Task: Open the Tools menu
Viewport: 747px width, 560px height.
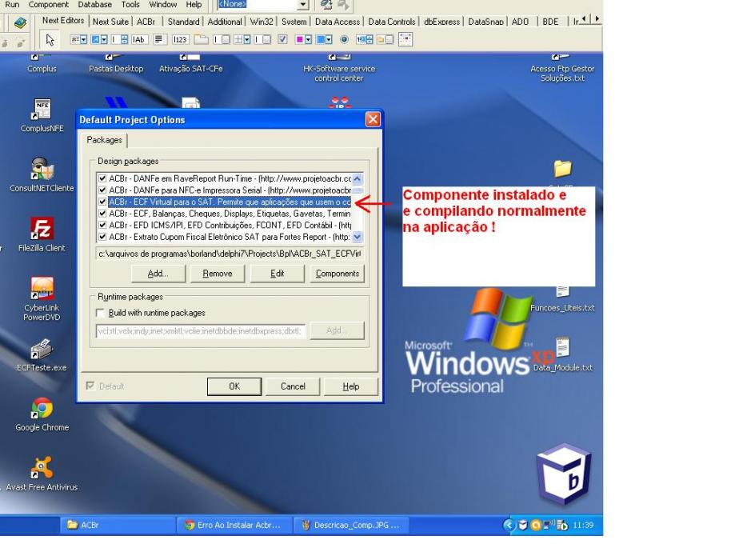Action: pyautogui.click(x=130, y=4)
